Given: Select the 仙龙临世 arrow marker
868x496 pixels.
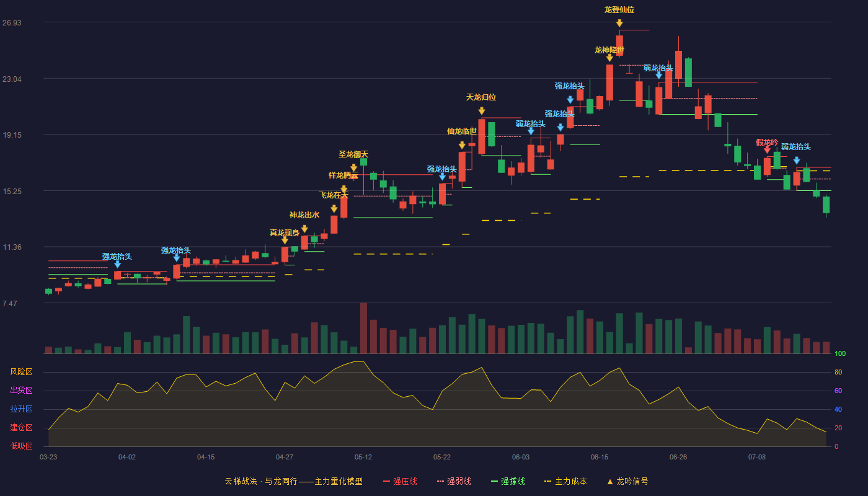Looking at the screenshot, I should pos(462,145).
